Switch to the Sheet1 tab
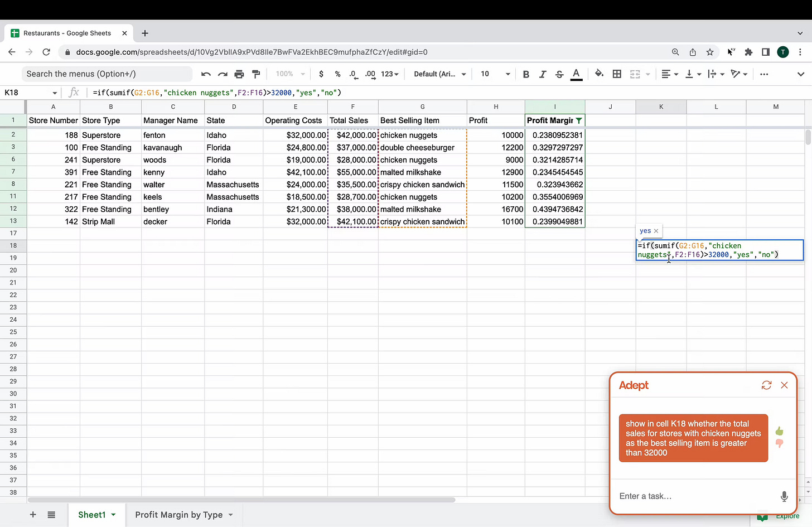 tap(92, 515)
